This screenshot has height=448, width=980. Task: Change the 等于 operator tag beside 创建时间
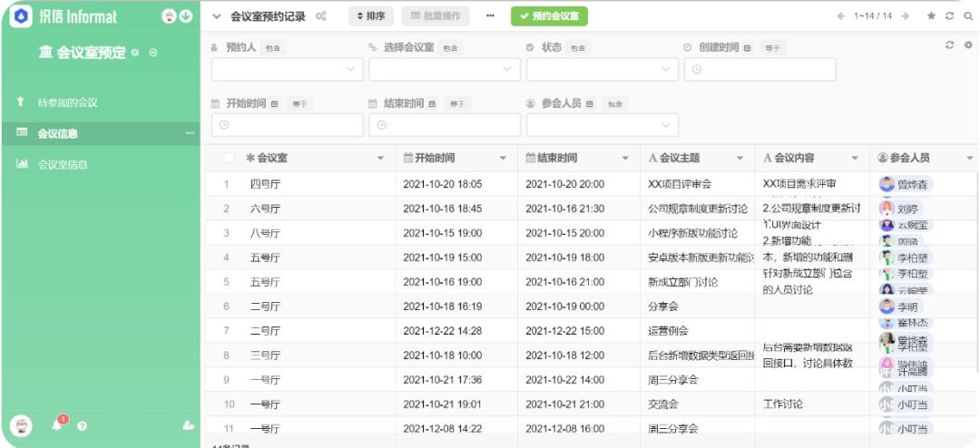click(x=772, y=47)
